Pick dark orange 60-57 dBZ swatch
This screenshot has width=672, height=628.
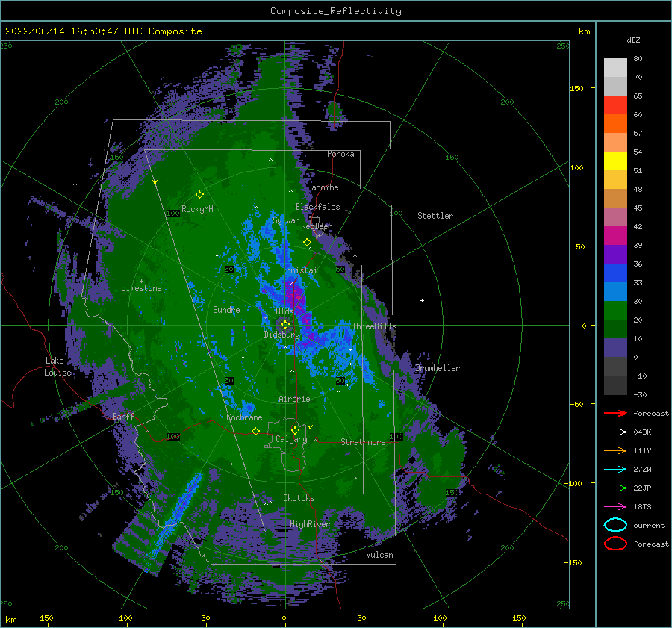[x=615, y=123]
